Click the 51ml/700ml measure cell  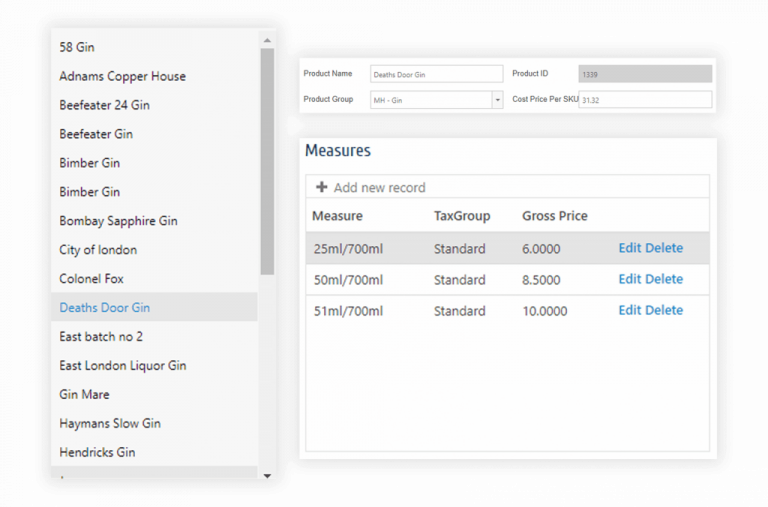348,311
